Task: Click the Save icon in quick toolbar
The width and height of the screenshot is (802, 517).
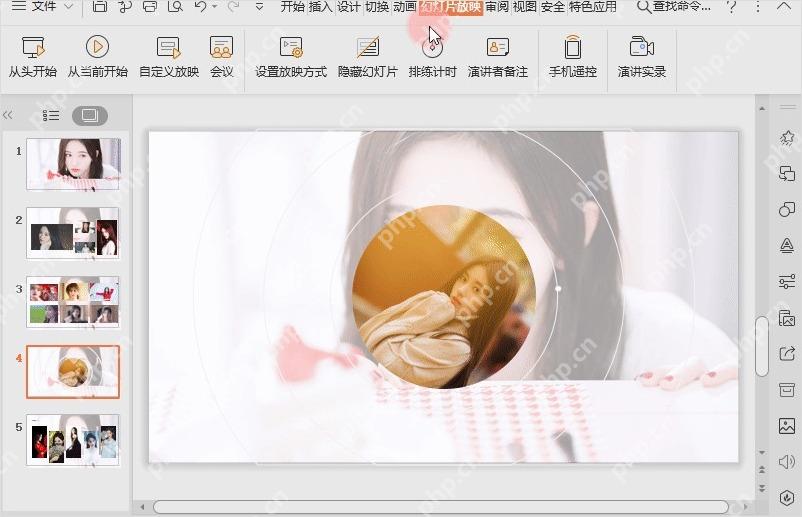Action: [x=100, y=7]
